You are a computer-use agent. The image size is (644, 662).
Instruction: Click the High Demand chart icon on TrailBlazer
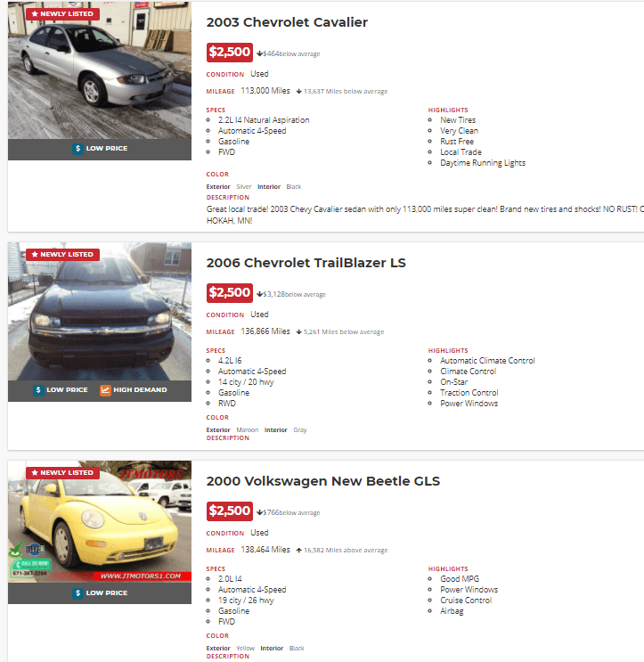(x=105, y=389)
